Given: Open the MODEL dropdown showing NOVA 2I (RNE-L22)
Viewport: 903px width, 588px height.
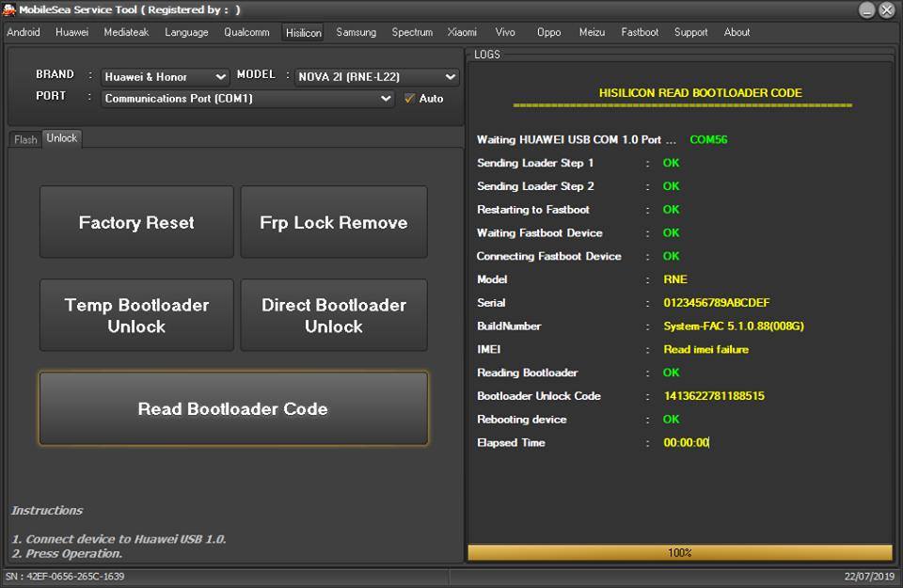Looking at the screenshot, I should click(x=376, y=76).
